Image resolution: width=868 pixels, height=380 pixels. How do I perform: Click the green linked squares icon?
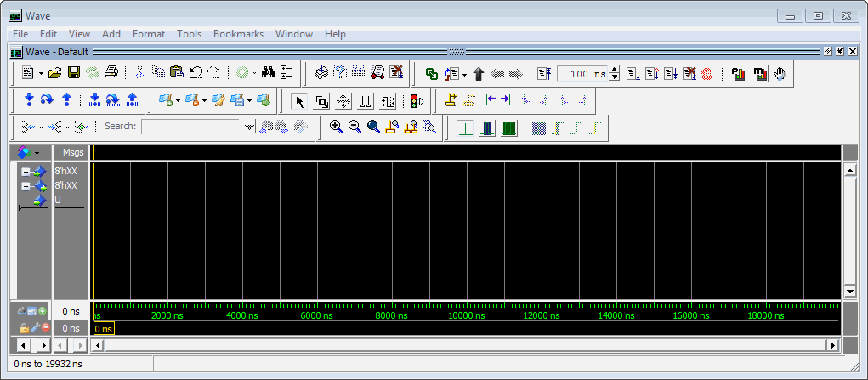click(x=432, y=74)
